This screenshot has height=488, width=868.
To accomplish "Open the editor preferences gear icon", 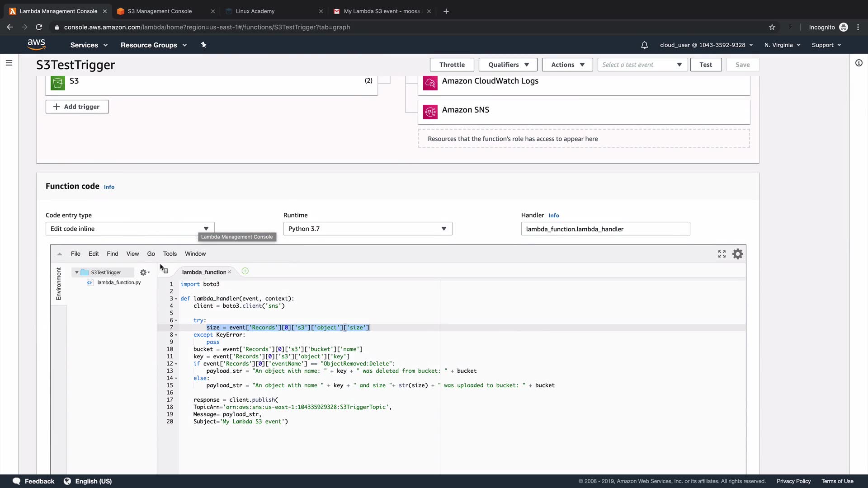I will click(737, 254).
